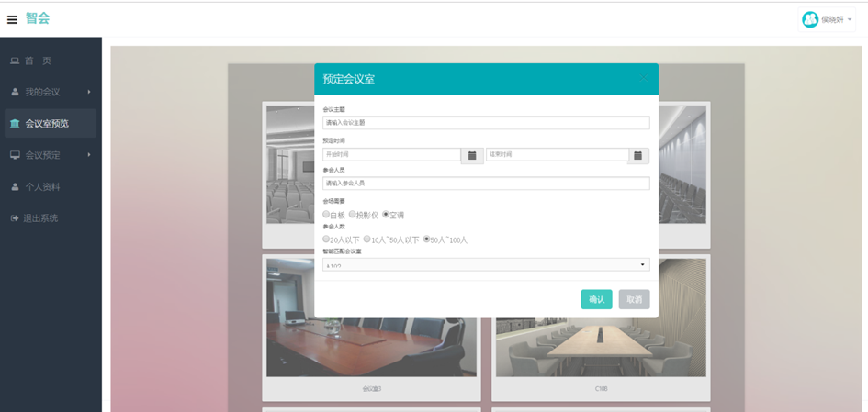Select the 50人~100人 radio option

click(x=426, y=239)
